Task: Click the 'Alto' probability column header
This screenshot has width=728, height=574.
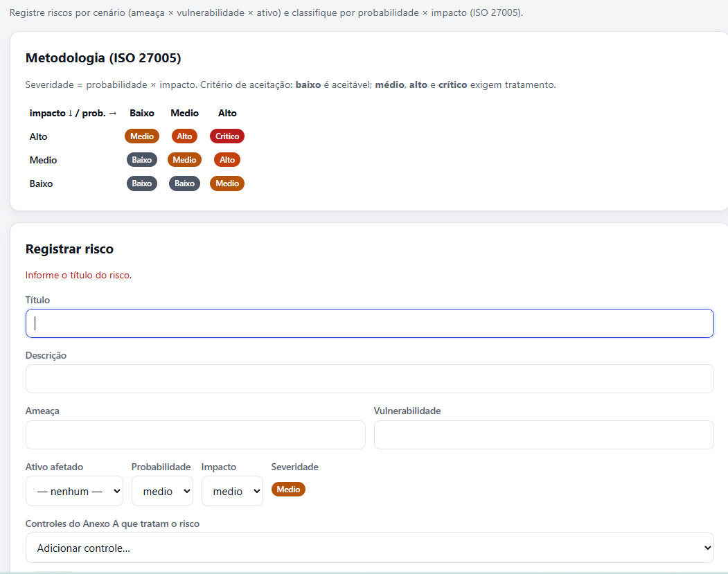Action: [x=227, y=114]
